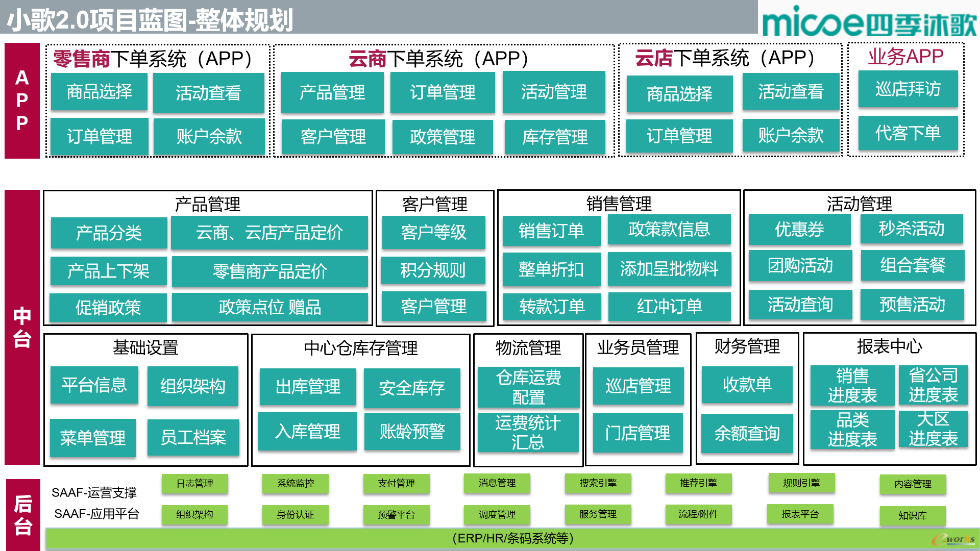Click 推荐引擎 box

(699, 483)
